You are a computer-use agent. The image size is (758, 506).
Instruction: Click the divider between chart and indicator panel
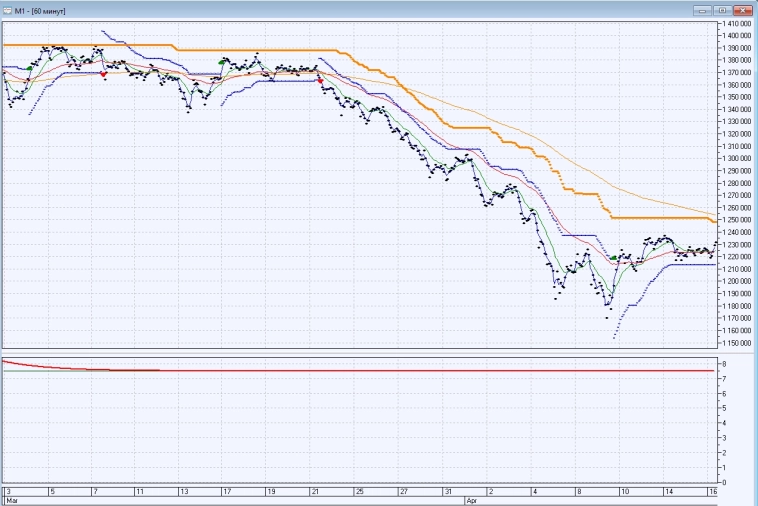click(360, 353)
